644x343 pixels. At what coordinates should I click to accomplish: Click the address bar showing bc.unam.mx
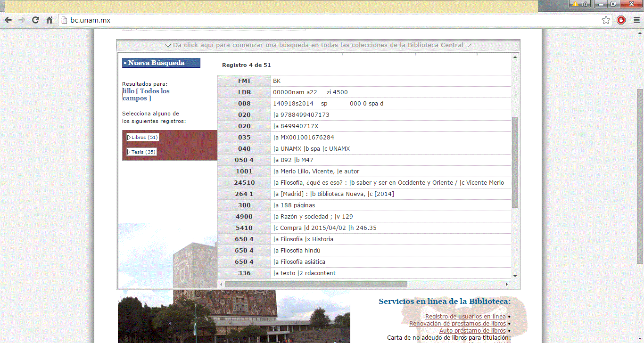330,20
